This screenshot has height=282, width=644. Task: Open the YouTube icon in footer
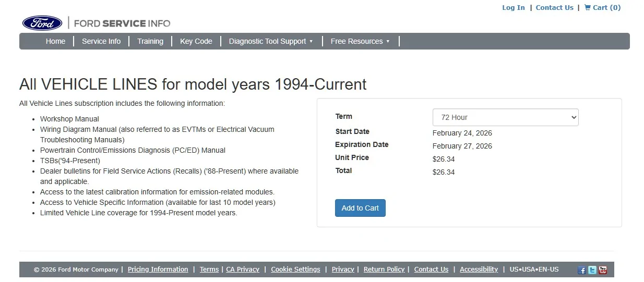603,270
